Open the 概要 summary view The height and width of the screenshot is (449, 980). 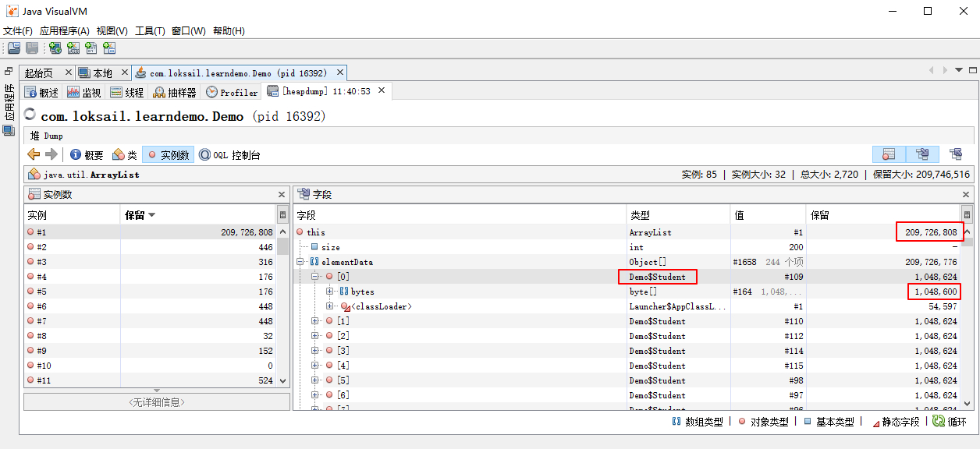click(x=87, y=155)
